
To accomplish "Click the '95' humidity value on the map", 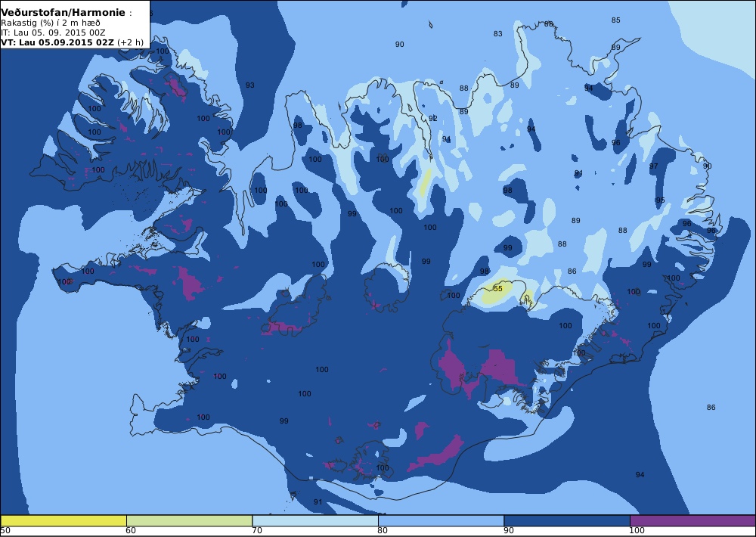I will 660,200.
